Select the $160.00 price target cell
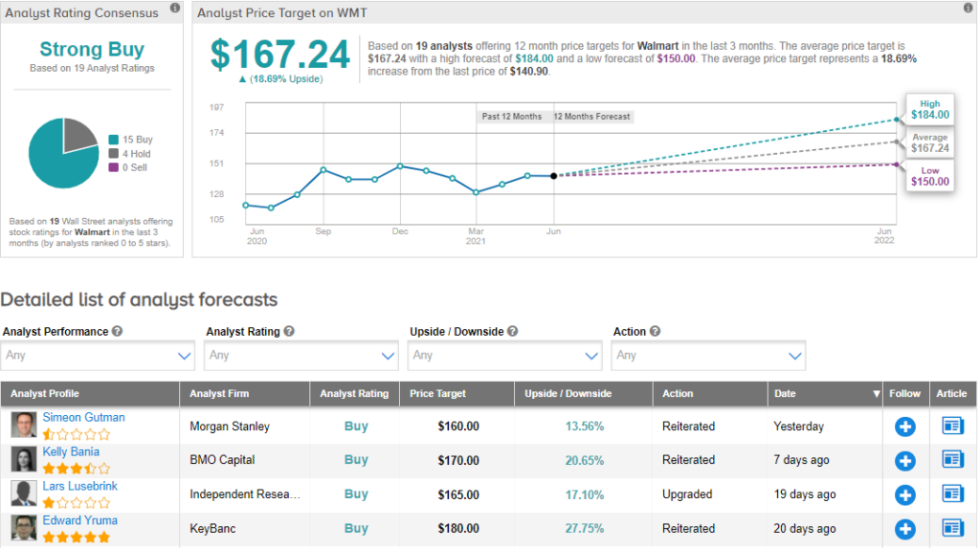Image resolution: width=980 pixels, height=548 pixels. pyautogui.click(x=458, y=427)
